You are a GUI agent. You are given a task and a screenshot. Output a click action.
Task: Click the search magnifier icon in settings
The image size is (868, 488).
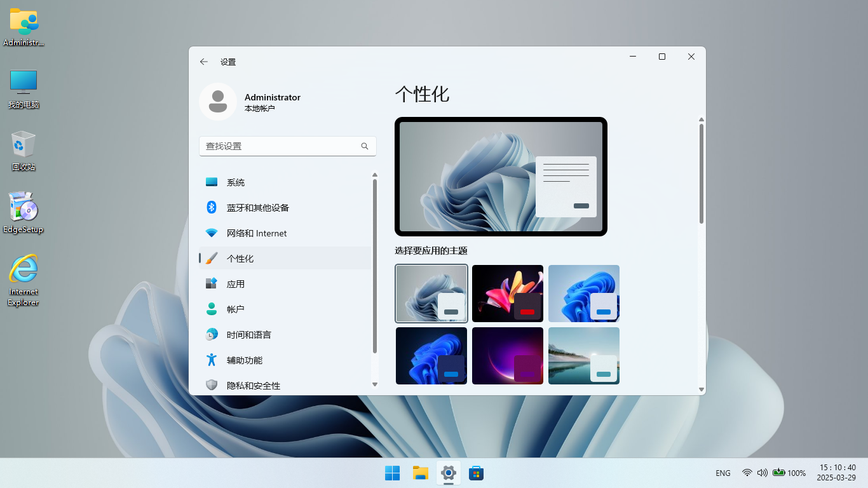click(365, 146)
